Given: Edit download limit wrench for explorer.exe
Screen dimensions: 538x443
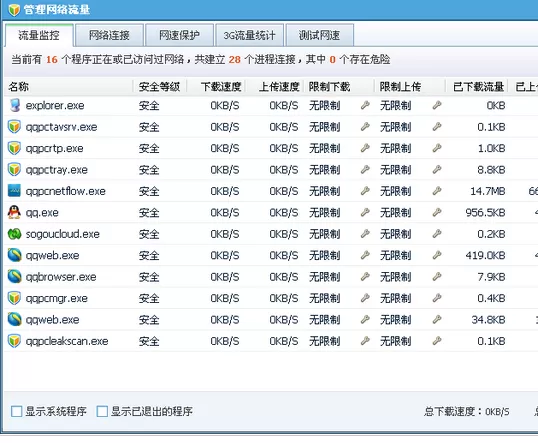Looking at the screenshot, I should (365, 105).
